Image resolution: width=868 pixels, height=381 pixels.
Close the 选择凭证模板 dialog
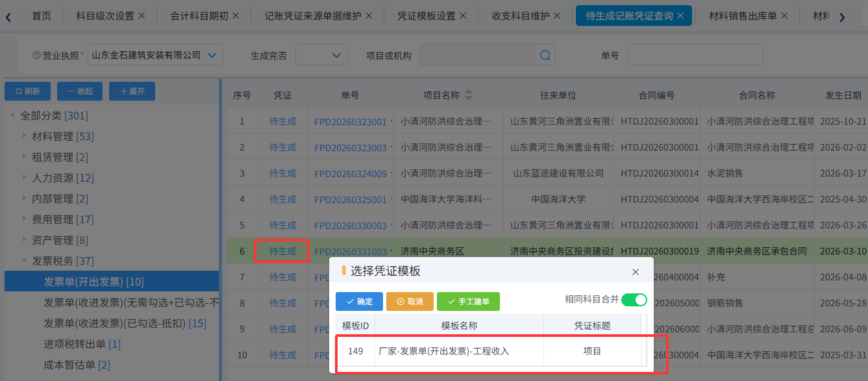pyautogui.click(x=636, y=272)
